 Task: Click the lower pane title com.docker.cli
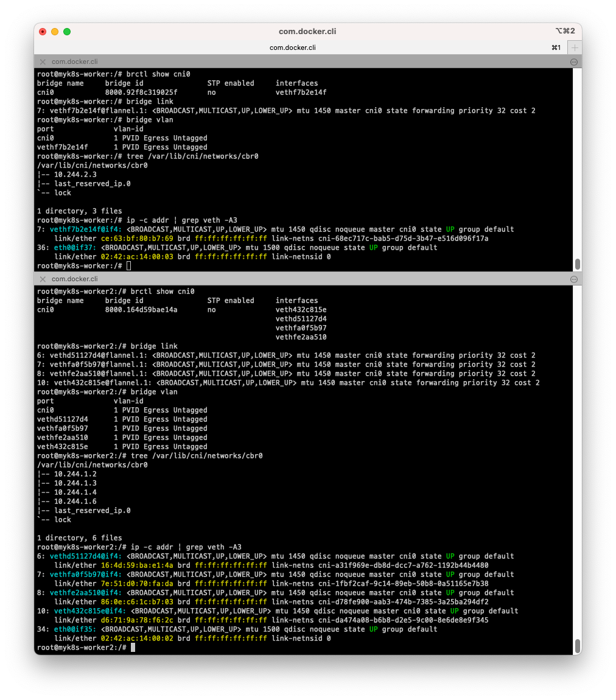[x=74, y=279]
